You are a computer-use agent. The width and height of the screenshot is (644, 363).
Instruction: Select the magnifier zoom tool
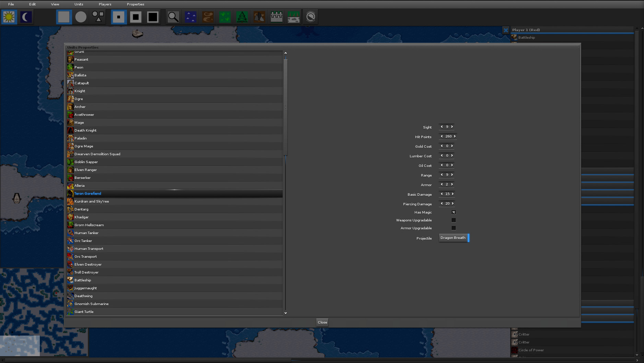pyautogui.click(x=173, y=16)
